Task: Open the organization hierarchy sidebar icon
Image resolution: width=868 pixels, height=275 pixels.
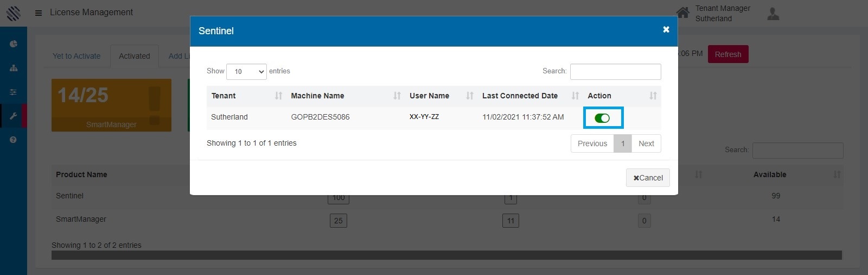Action: pos(14,68)
